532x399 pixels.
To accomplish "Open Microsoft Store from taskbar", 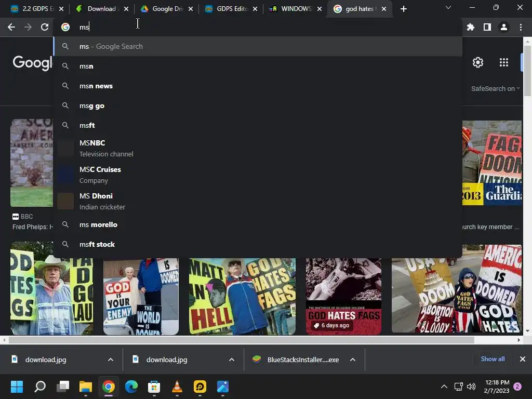I will point(154,387).
